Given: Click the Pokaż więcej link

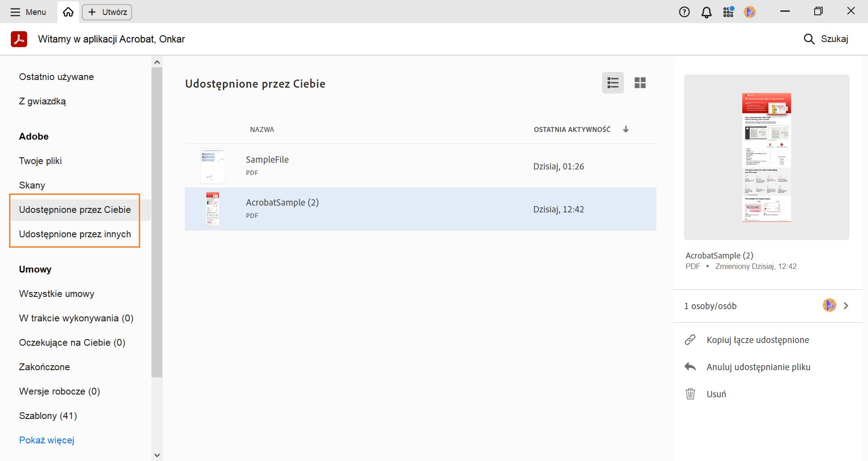Looking at the screenshot, I should tap(47, 440).
